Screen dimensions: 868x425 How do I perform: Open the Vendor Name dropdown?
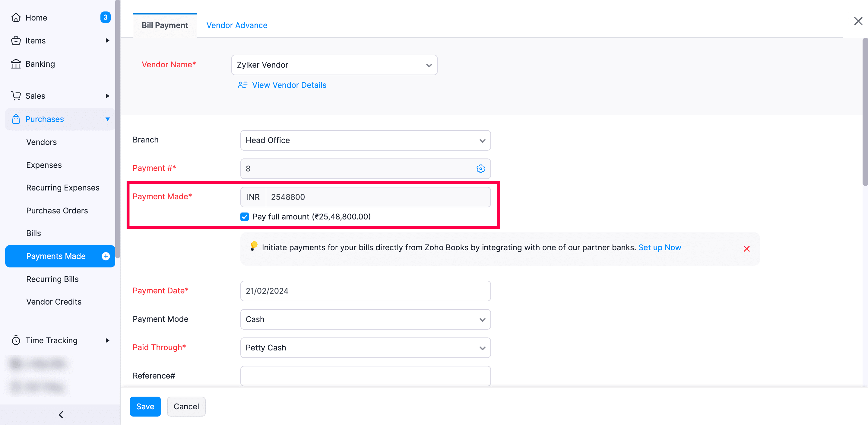[x=429, y=65]
